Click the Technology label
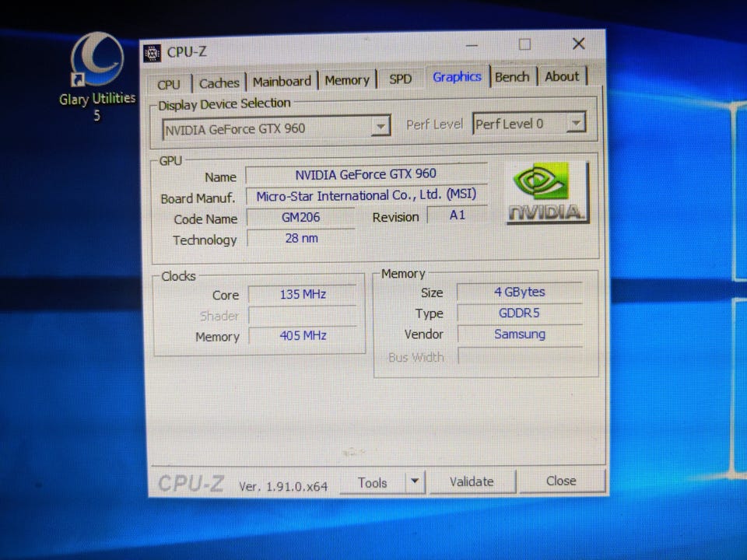This screenshot has width=747, height=560. 205,240
